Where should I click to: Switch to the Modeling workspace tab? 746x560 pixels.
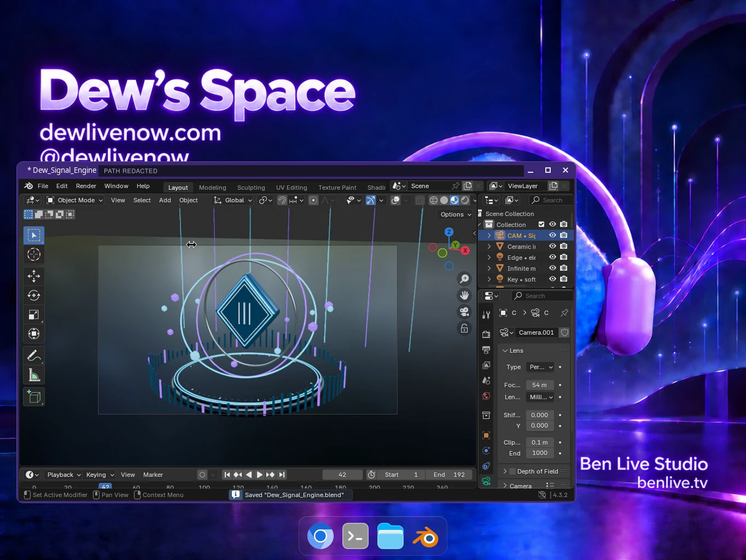pyautogui.click(x=212, y=188)
